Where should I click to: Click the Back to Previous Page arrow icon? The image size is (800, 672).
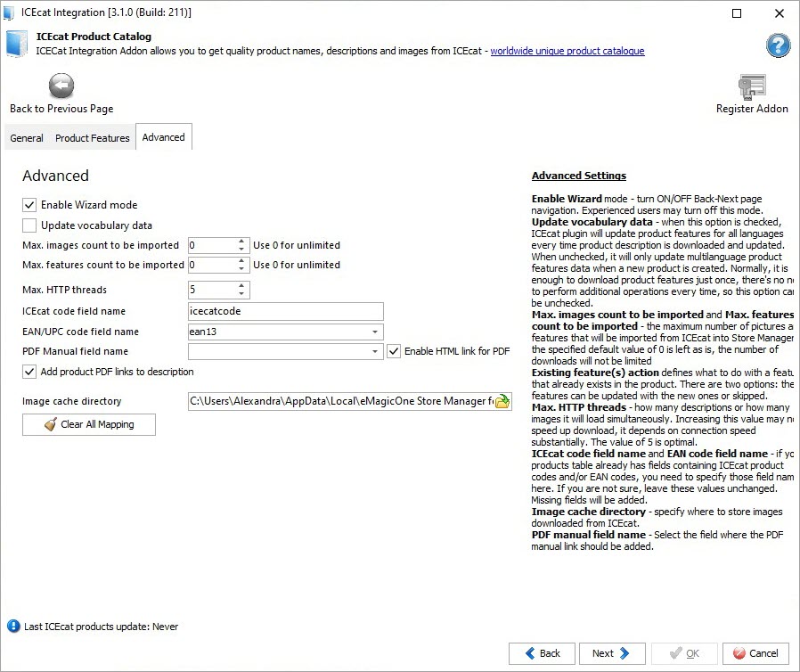point(61,86)
